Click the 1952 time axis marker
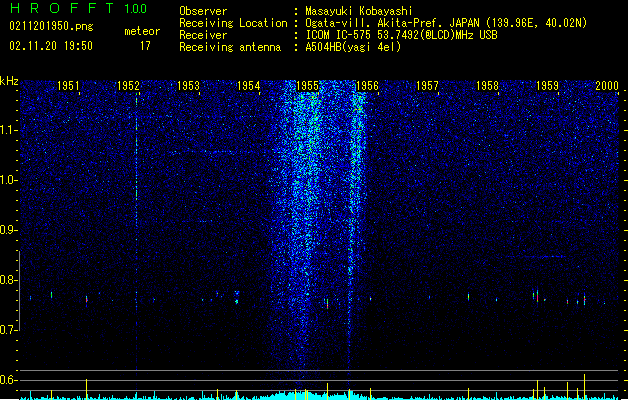Screen dimensions: 629x400 click(x=128, y=86)
